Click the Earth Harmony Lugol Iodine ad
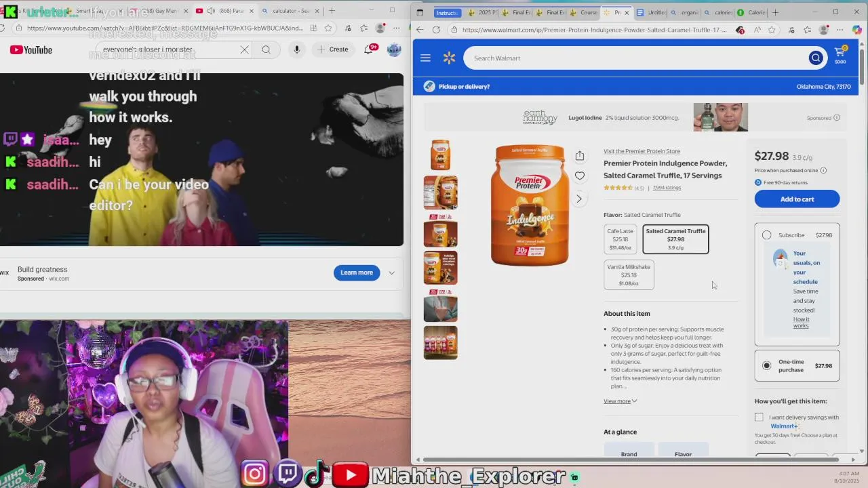The width and height of the screenshot is (868, 488). [635, 117]
